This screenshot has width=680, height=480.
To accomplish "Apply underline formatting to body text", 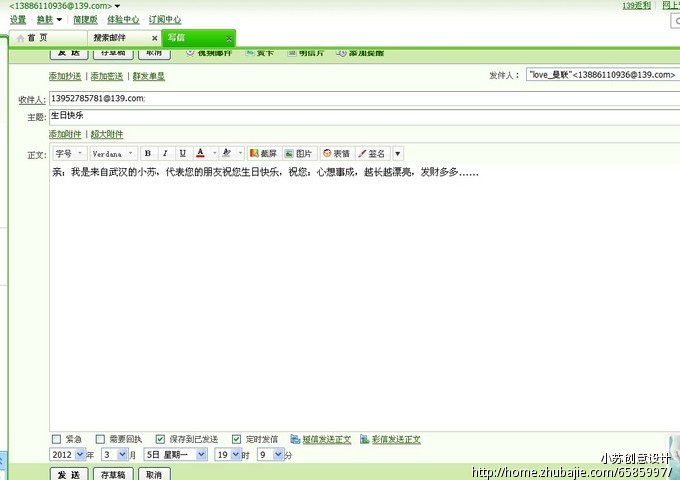I will point(182,154).
